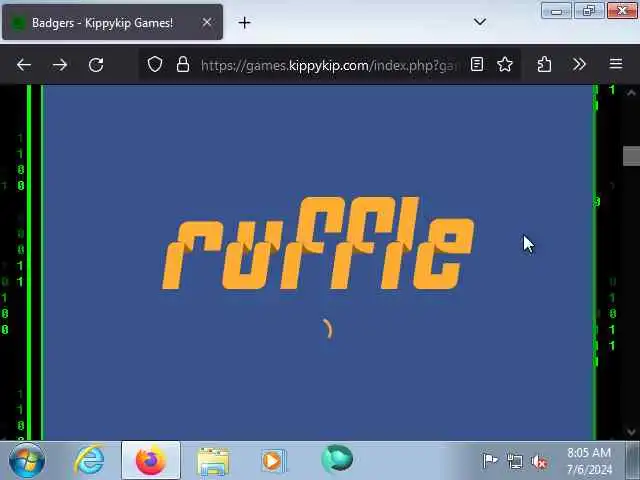Bookmark this page with the star

505,64
